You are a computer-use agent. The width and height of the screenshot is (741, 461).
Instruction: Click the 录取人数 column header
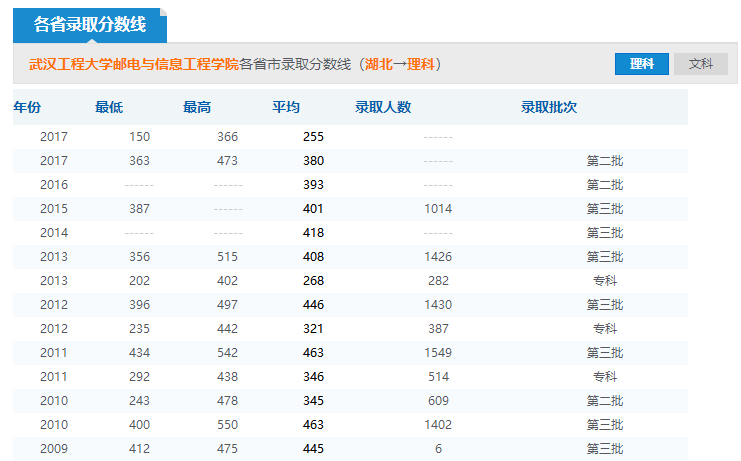tap(383, 107)
